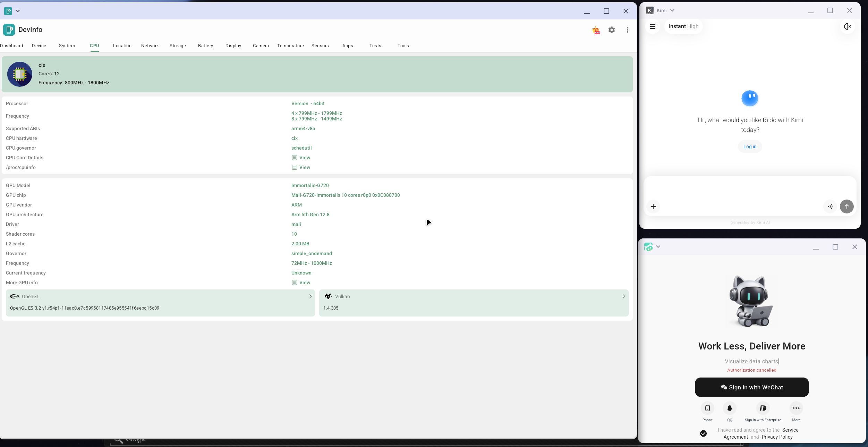
Task: Open DevInfo three-dot overflow menu
Action: pyautogui.click(x=628, y=30)
